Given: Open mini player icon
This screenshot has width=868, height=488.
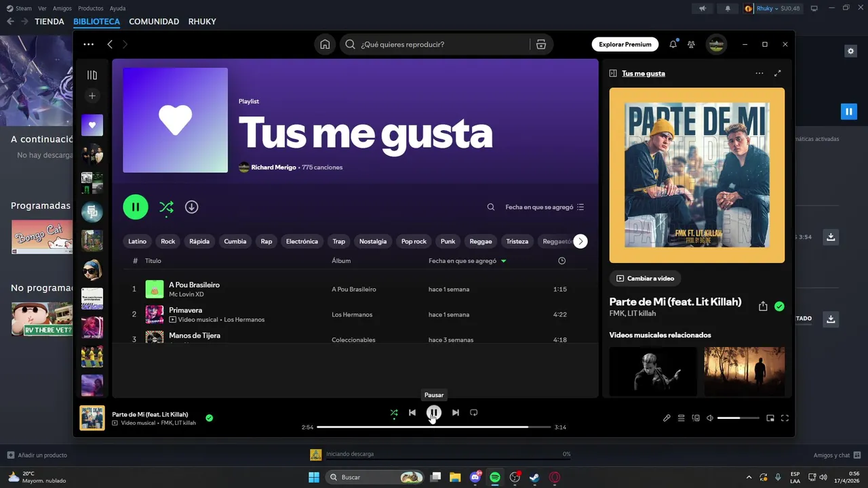Looking at the screenshot, I should click(x=770, y=418).
